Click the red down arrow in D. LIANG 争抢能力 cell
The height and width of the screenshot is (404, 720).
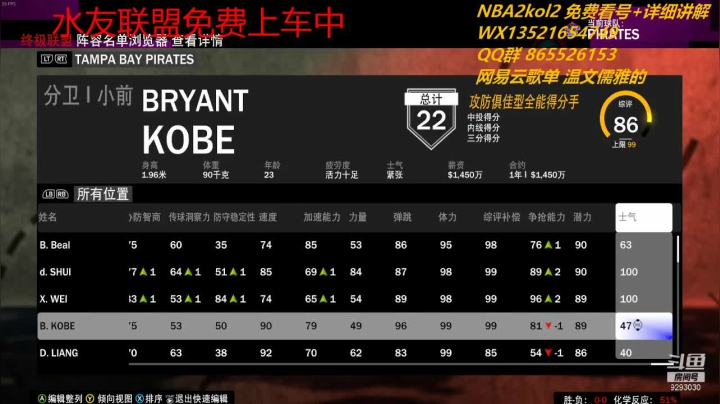click(x=548, y=353)
